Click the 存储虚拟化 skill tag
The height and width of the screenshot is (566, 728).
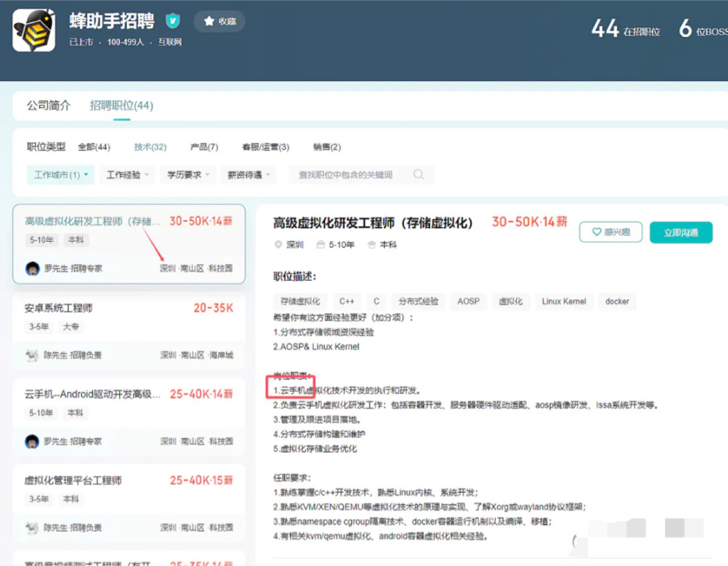tap(300, 301)
